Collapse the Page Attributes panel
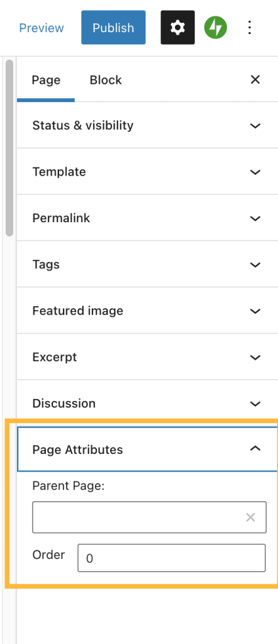This screenshot has height=644, width=278. click(x=147, y=449)
